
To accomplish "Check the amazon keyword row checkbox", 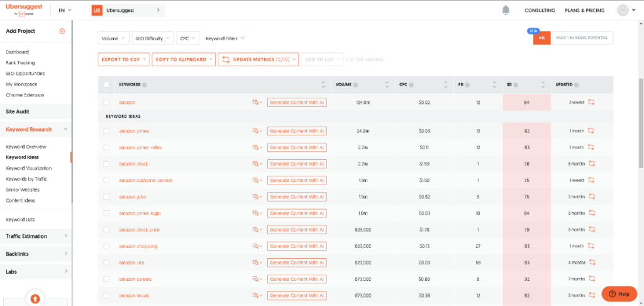I will tap(106, 102).
